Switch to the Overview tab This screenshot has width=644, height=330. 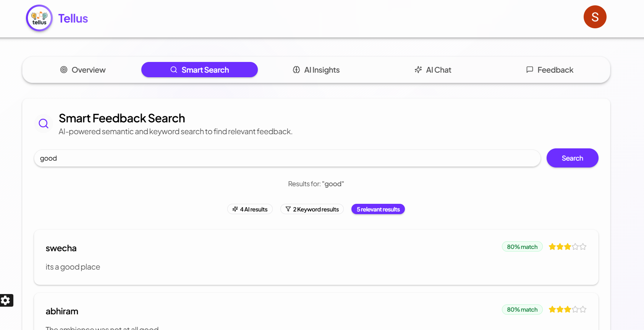click(x=83, y=70)
